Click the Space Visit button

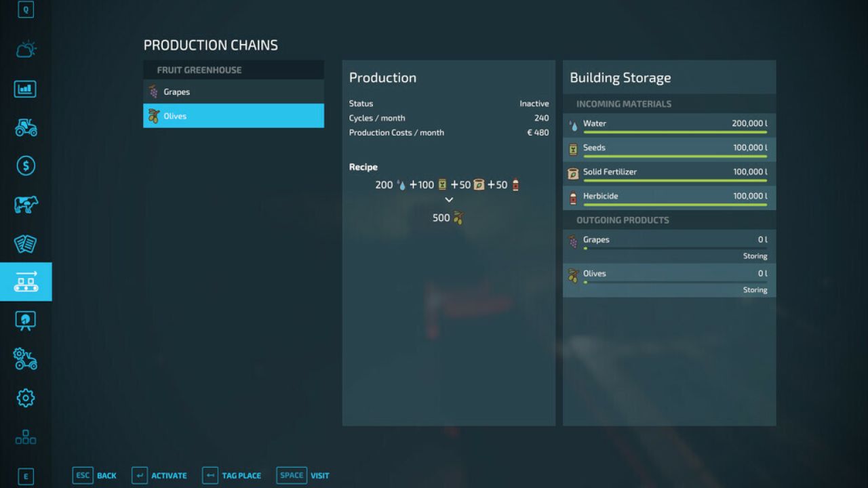(302, 476)
